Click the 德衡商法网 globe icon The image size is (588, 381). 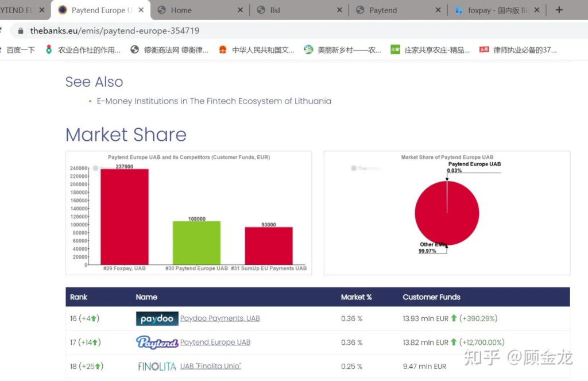(x=134, y=49)
